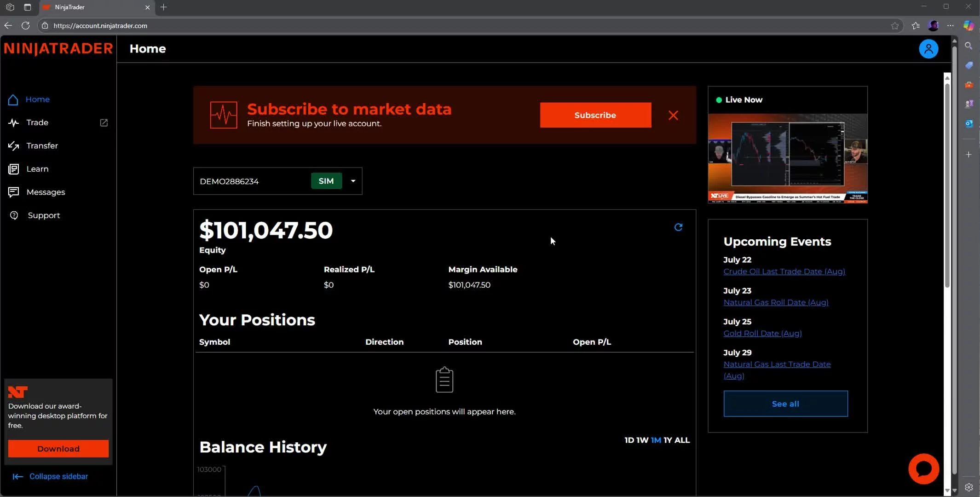Click the Edge sidebar add plus icon
Image resolution: width=980 pixels, height=497 pixels.
(x=968, y=155)
